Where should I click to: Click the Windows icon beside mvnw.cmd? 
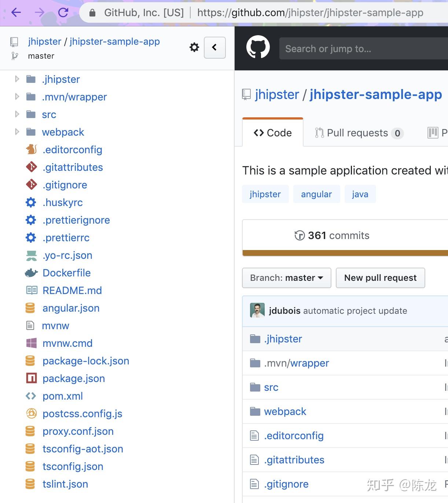(32, 343)
